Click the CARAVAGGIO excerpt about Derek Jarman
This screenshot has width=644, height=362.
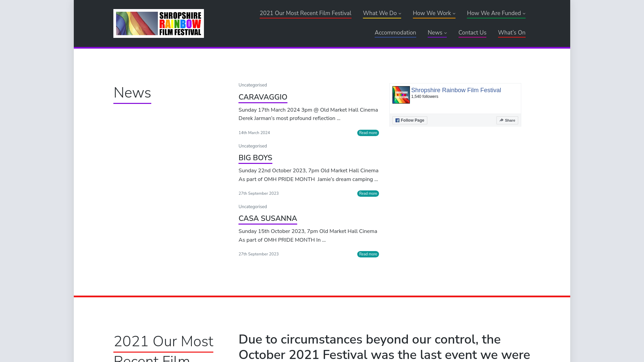(308, 114)
